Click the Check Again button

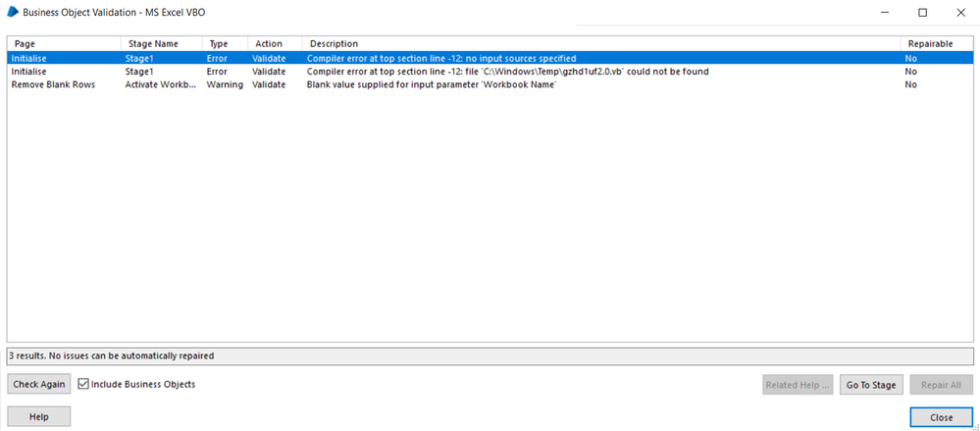click(x=39, y=384)
